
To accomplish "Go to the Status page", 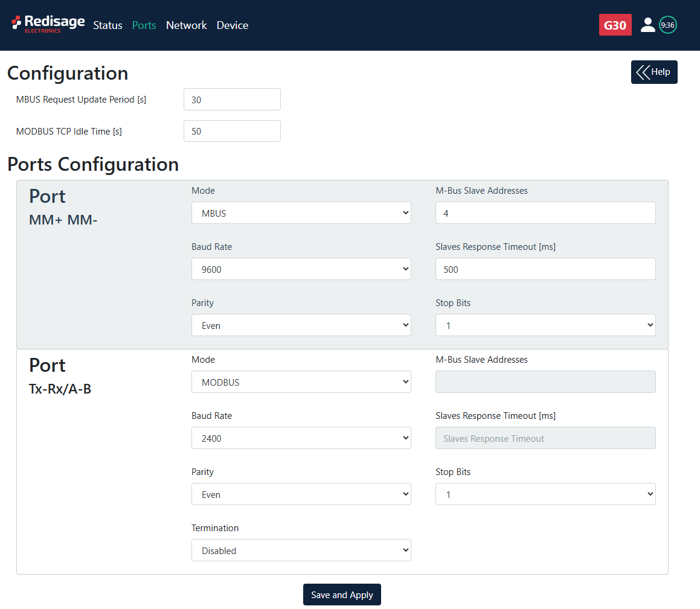I will [x=108, y=25].
